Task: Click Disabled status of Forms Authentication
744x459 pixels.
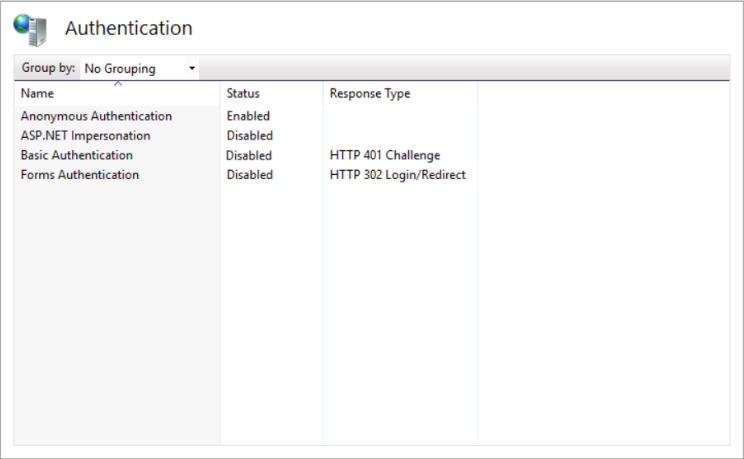Action: pyautogui.click(x=249, y=175)
